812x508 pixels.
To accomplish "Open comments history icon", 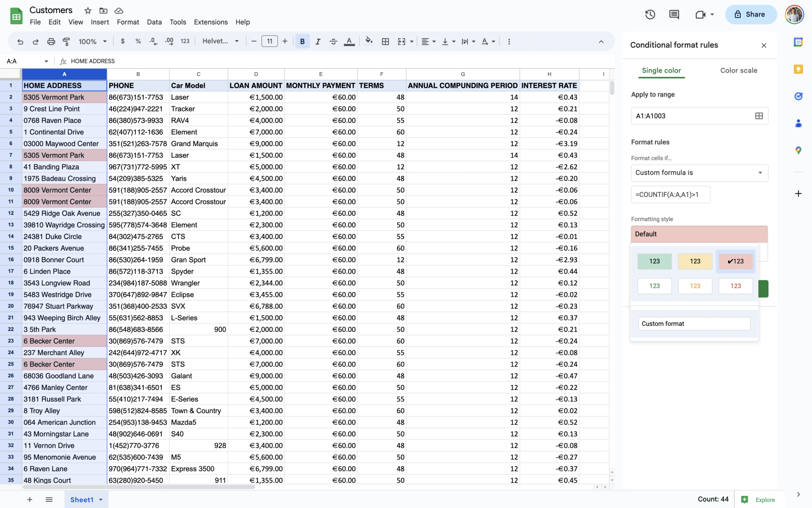I will click(x=674, y=15).
